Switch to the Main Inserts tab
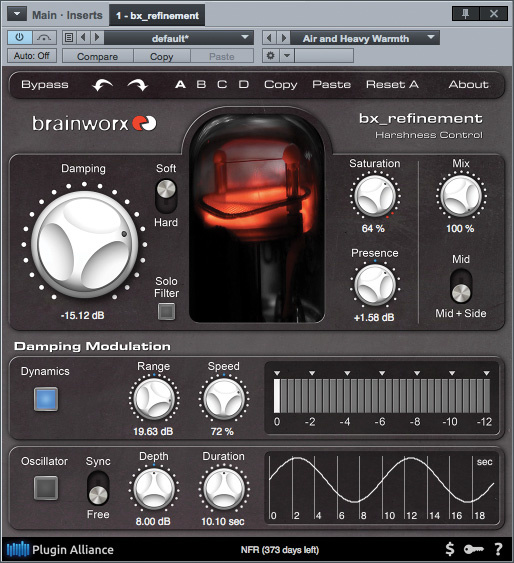514x563 pixels. pyautogui.click(x=67, y=15)
